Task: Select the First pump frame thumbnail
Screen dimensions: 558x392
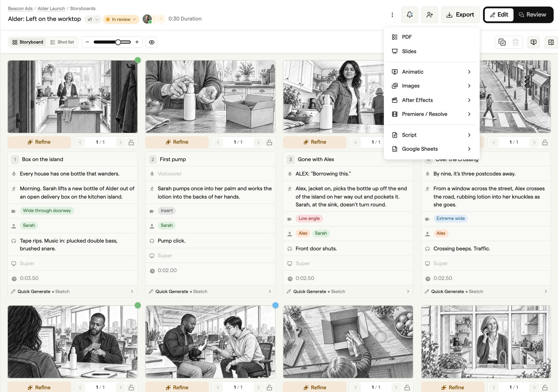Action: [x=210, y=97]
